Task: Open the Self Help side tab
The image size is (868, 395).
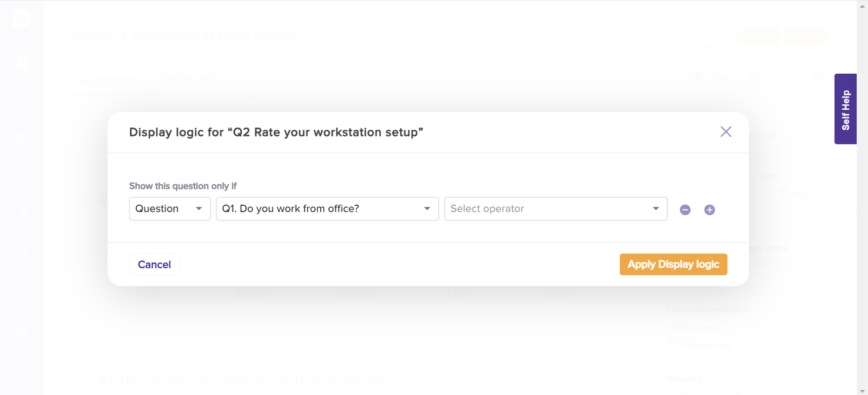Action: tap(845, 109)
